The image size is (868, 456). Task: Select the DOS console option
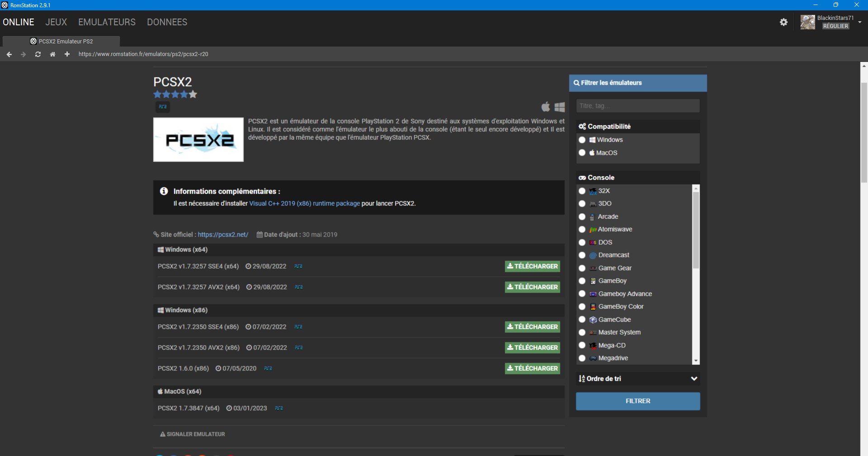(582, 243)
